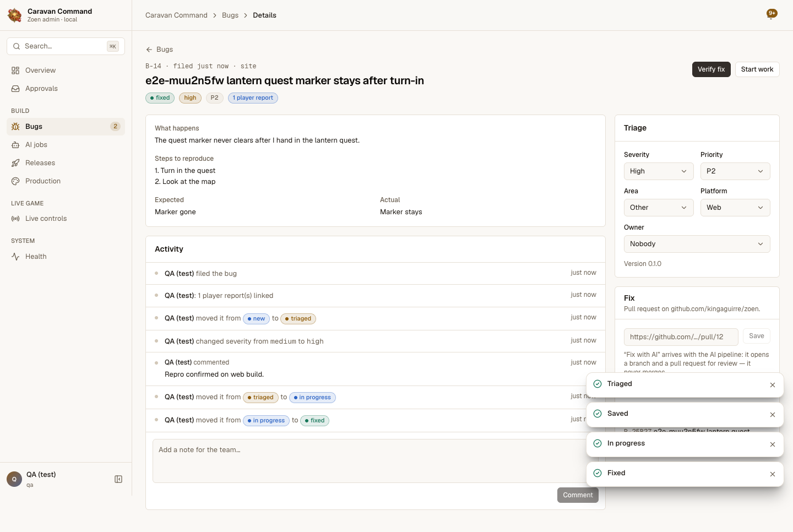Click the text 'Version 0.1.0'
Image resolution: width=793 pixels, height=532 pixels.
click(643, 264)
